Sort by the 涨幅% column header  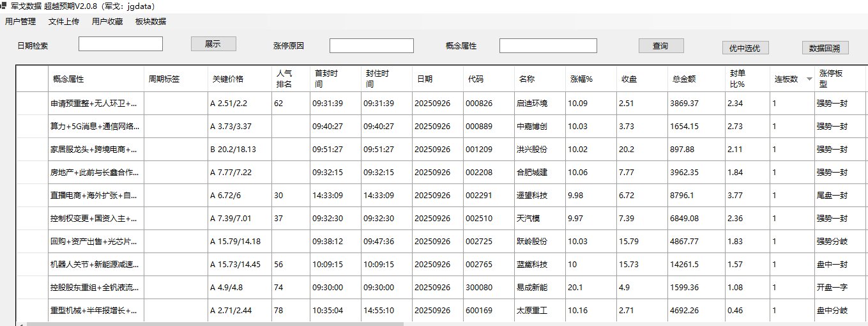pos(581,79)
